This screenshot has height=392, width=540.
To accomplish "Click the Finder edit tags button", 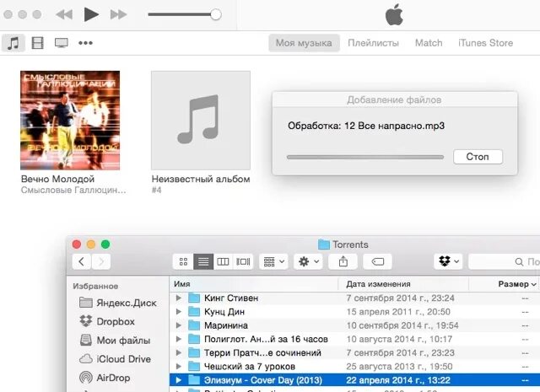I will [x=377, y=262].
